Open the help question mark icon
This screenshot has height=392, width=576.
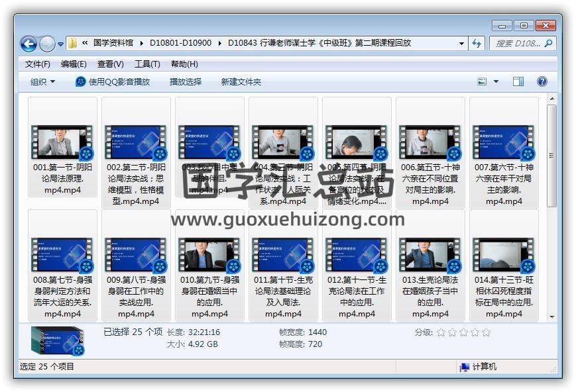point(542,81)
